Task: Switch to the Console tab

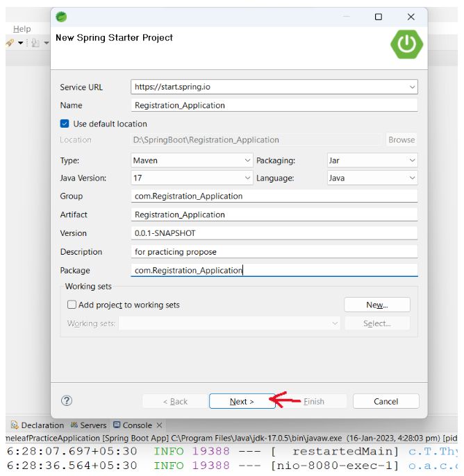Action: point(133,425)
